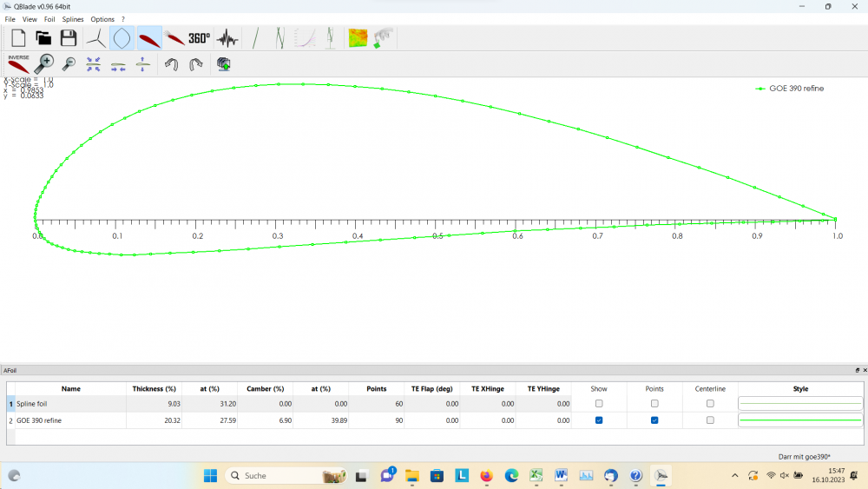The width and height of the screenshot is (868, 489).
Task: Open the three-blade rotor design module
Action: [x=95, y=38]
